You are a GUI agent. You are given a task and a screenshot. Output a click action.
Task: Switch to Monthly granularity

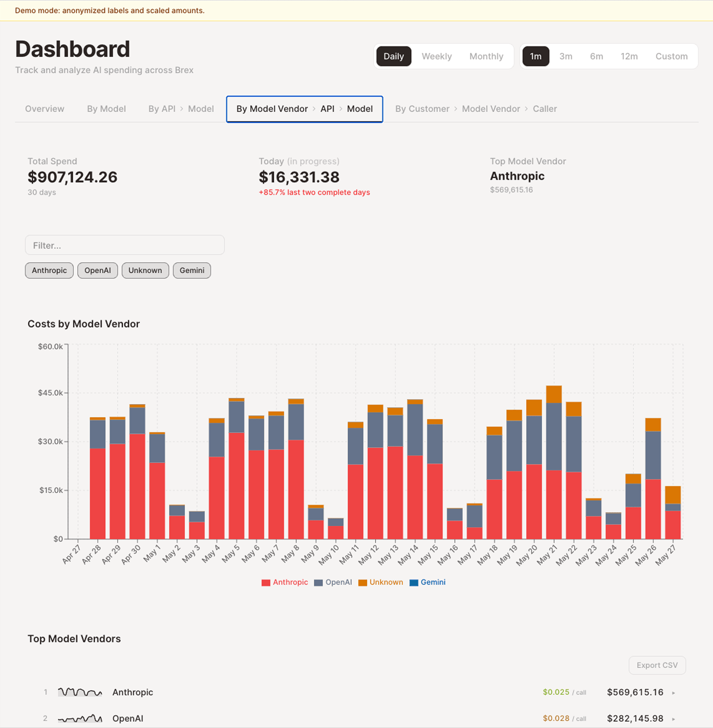[486, 56]
